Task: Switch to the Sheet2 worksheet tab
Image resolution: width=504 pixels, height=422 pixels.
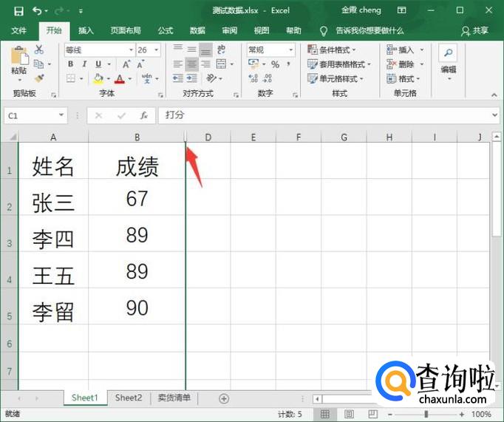Action: pos(128,398)
